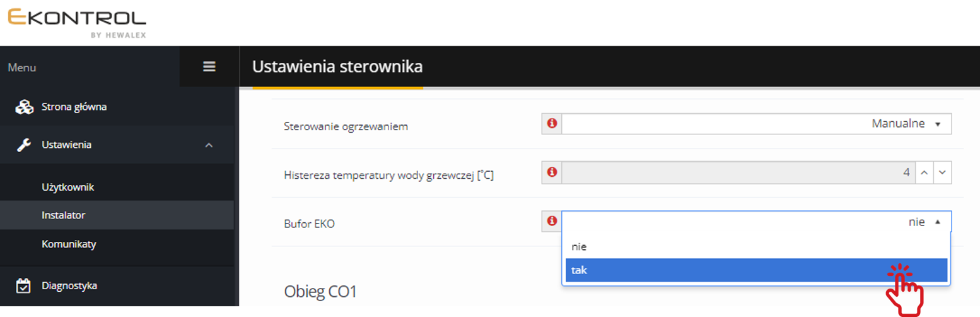Open the Komunikaty submenu item

pyautogui.click(x=69, y=244)
